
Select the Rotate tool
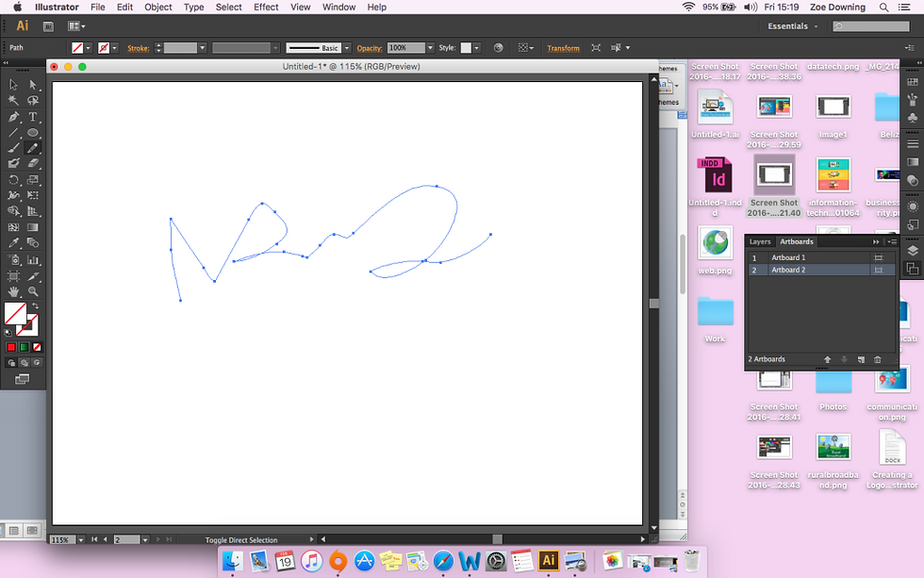tap(13, 180)
